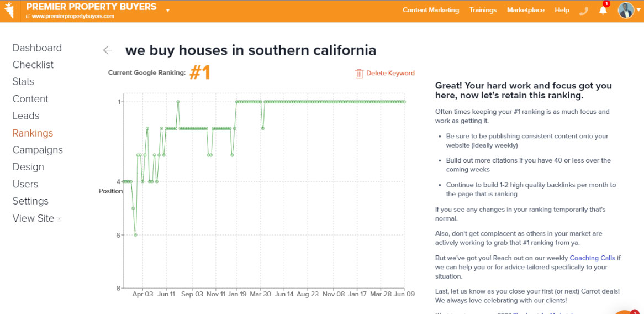Click the Carrot logo icon
Screen dimensions: 644x314
(x=9, y=11)
